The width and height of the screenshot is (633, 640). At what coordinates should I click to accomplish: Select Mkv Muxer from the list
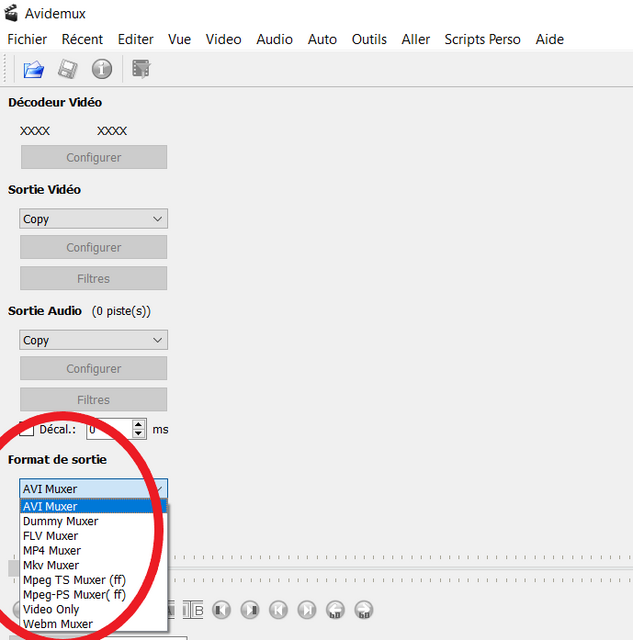93,565
